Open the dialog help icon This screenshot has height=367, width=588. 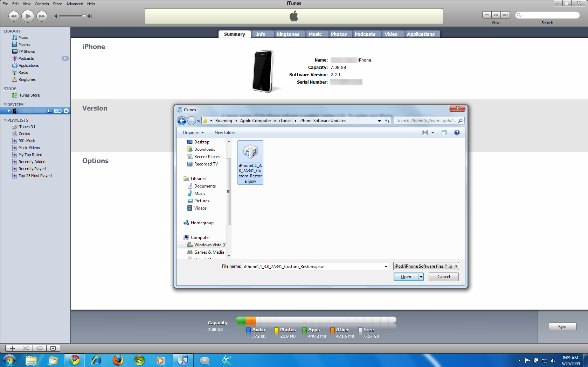click(x=457, y=133)
